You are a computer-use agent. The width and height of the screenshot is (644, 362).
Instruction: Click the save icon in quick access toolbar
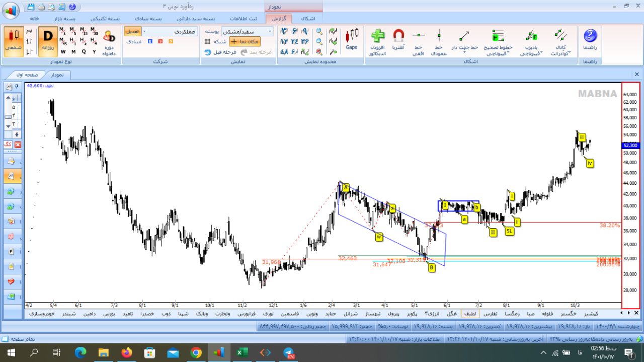point(31,7)
